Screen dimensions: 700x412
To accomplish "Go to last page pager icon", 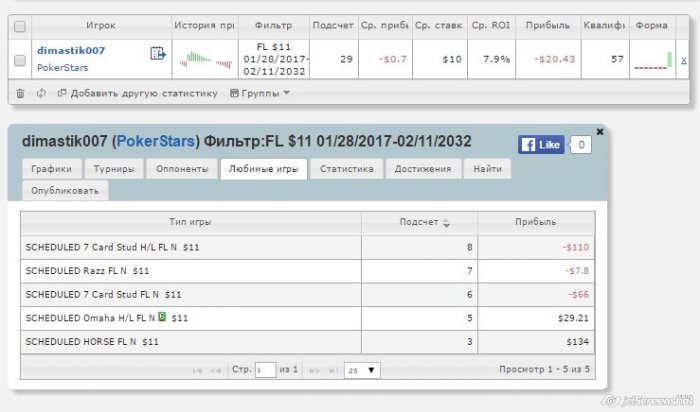I will tap(333, 370).
